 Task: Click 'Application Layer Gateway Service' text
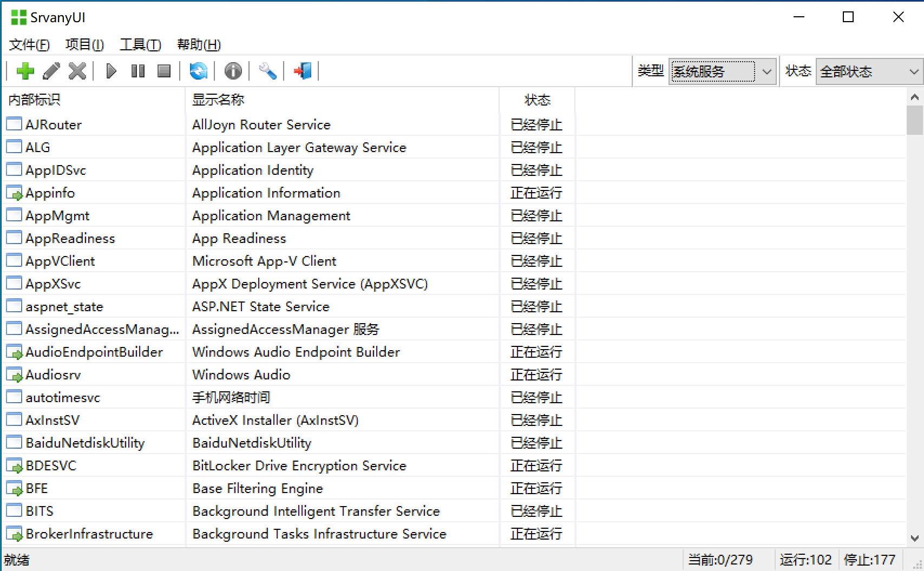pos(299,147)
